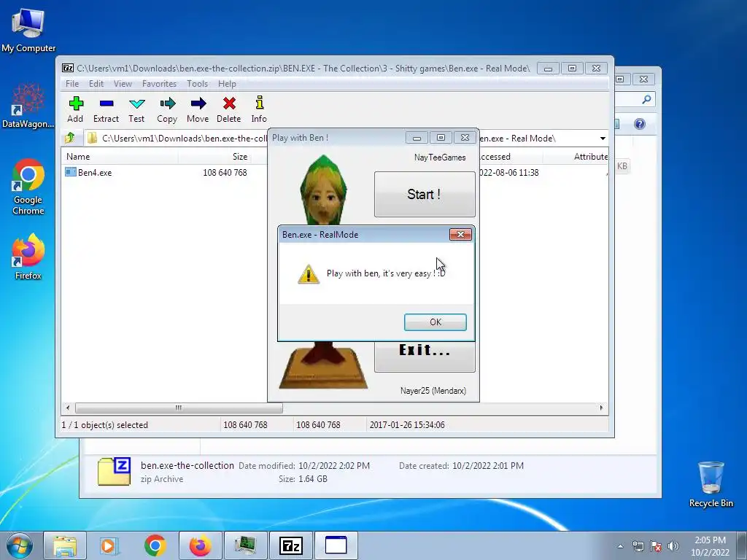Show hidden system tray icons
The width and height of the screenshot is (747, 560).
coord(620,546)
